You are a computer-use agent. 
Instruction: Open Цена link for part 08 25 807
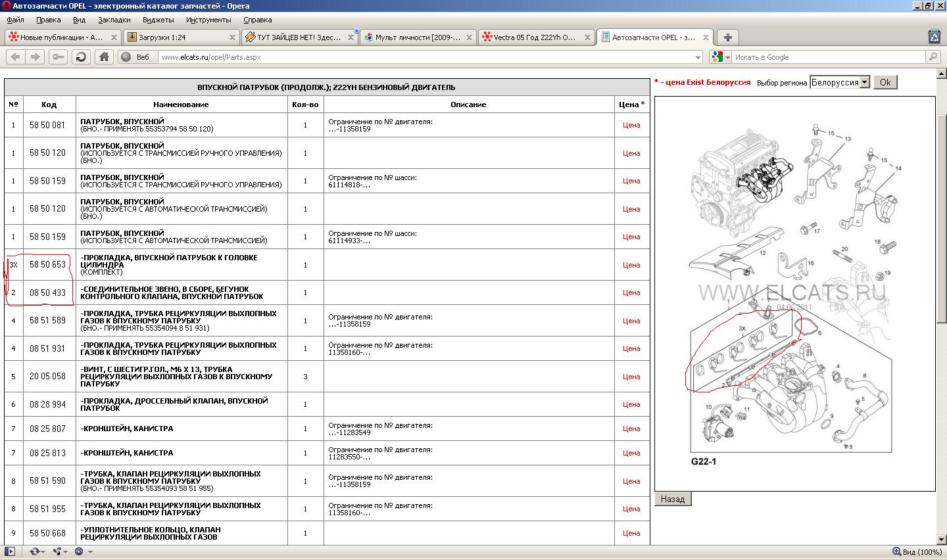[x=631, y=429]
